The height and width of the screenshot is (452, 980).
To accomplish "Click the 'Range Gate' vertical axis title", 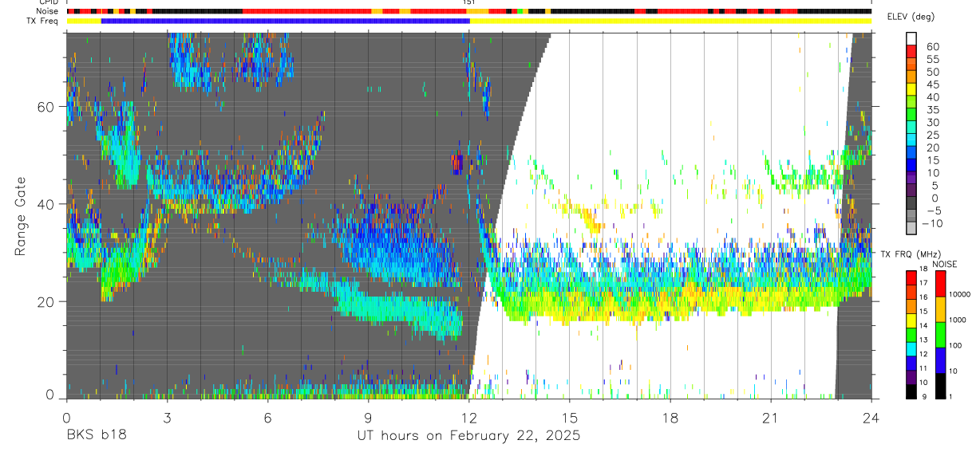I will [20, 216].
